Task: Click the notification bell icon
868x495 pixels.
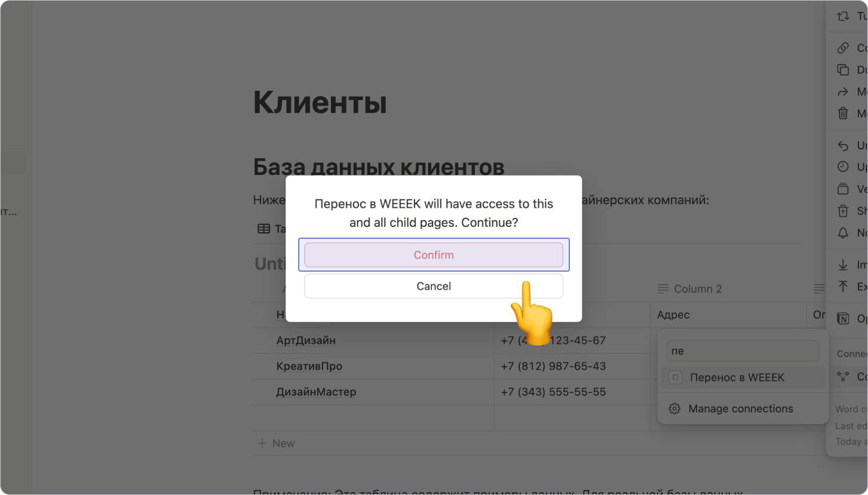Action: click(x=843, y=232)
